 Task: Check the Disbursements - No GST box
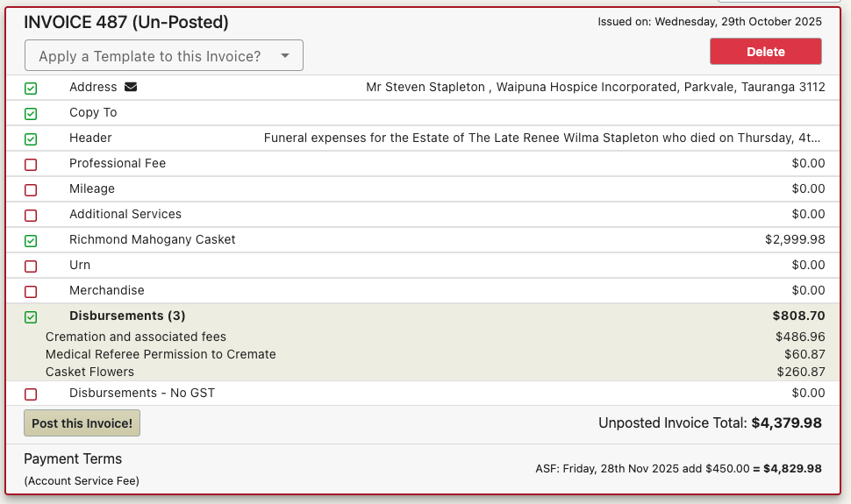pos(31,394)
